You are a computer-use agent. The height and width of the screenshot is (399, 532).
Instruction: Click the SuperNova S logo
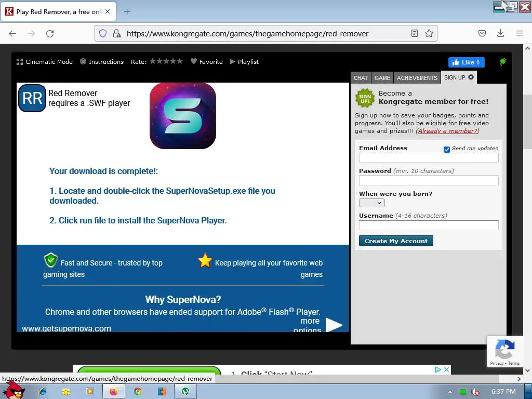tap(183, 116)
